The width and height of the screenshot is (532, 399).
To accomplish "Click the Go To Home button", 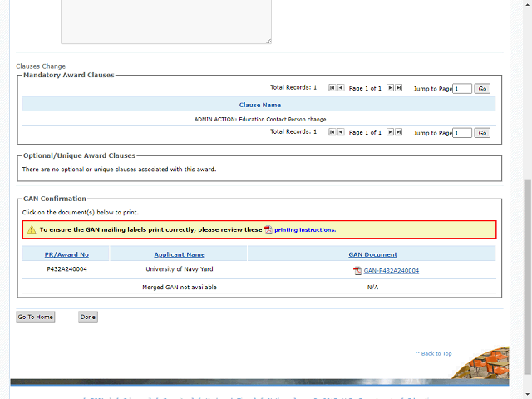I will click(36, 317).
